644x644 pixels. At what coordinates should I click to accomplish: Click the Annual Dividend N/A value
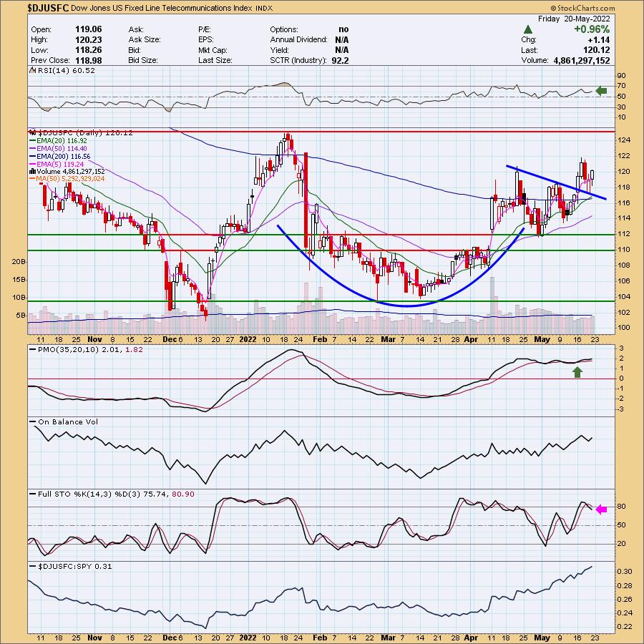342,40
